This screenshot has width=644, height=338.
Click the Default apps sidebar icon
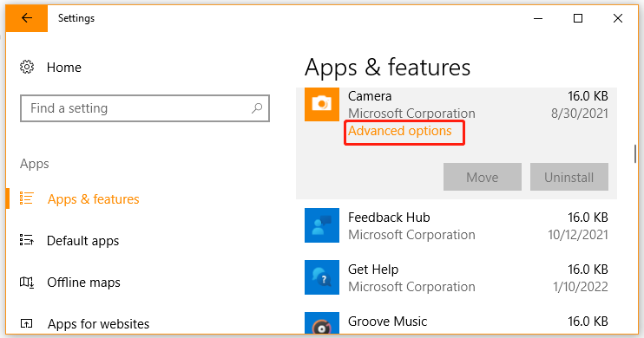(x=27, y=240)
